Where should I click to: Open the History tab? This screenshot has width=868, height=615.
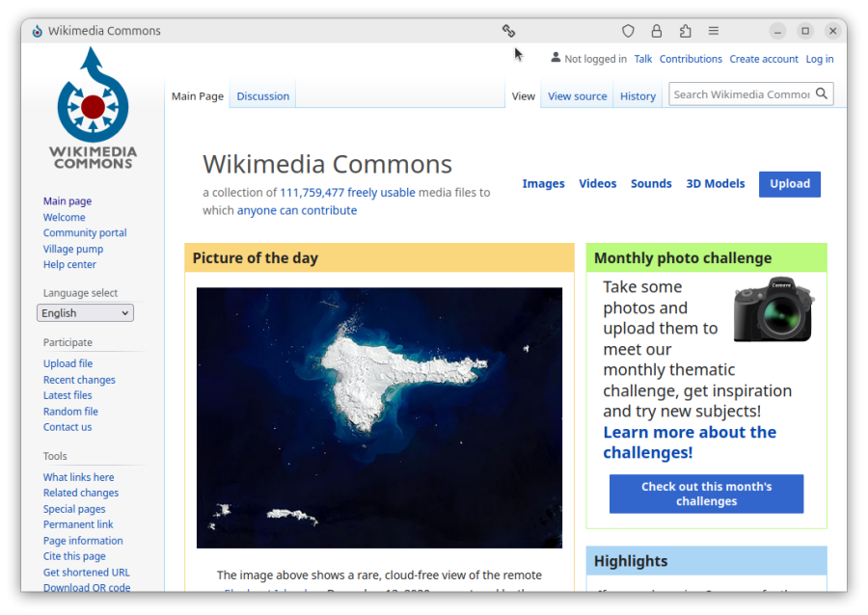[x=637, y=96]
